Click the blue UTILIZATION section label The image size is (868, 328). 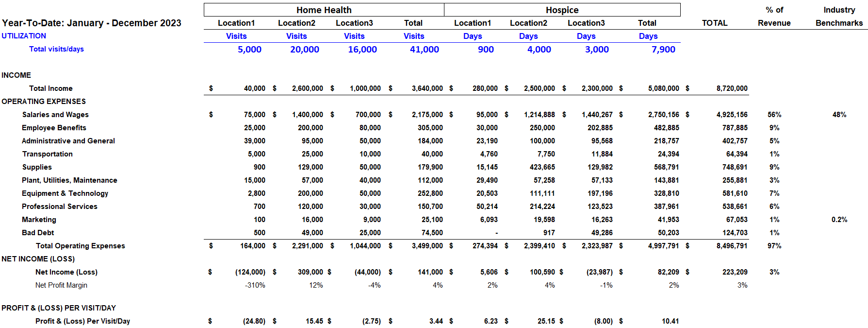point(24,36)
